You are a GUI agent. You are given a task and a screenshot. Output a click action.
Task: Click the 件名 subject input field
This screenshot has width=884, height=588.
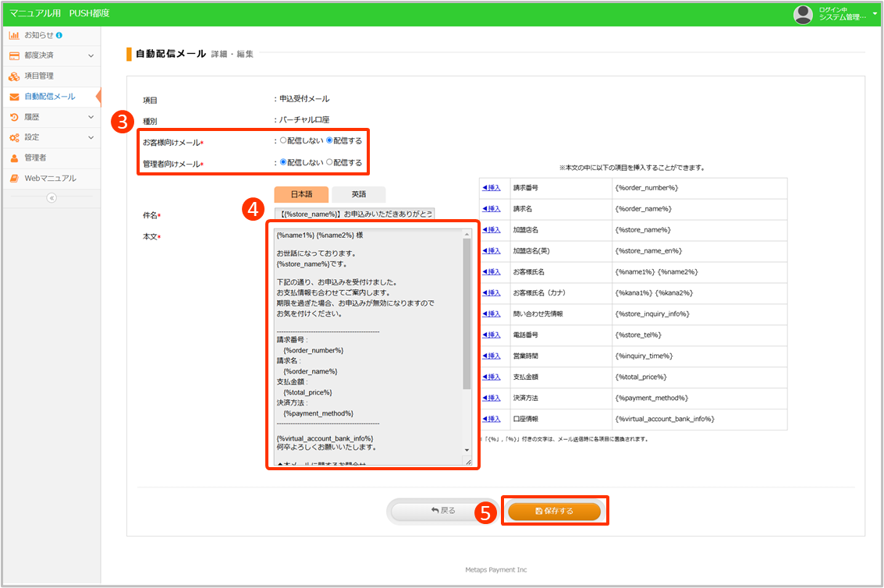(355, 214)
